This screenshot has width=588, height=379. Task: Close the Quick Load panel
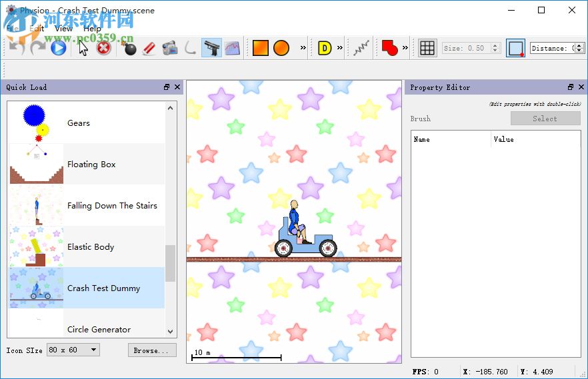coord(177,87)
